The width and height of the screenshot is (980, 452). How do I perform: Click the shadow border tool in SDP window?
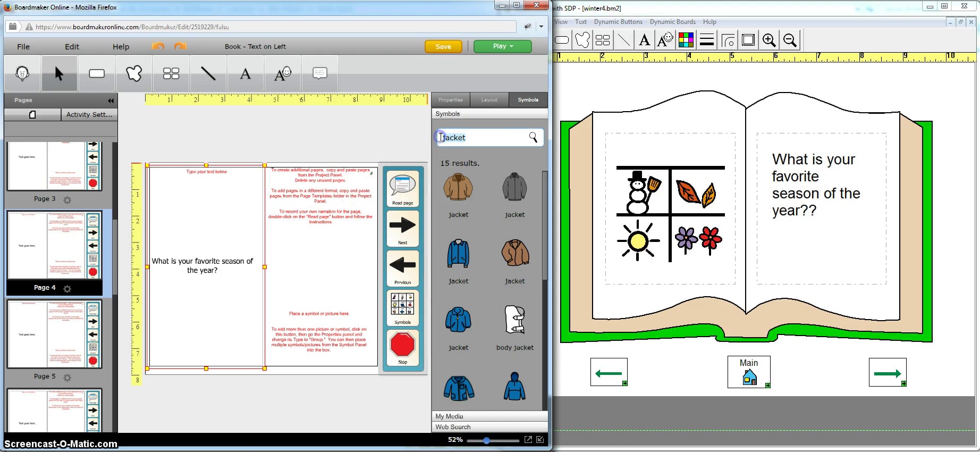(748, 40)
